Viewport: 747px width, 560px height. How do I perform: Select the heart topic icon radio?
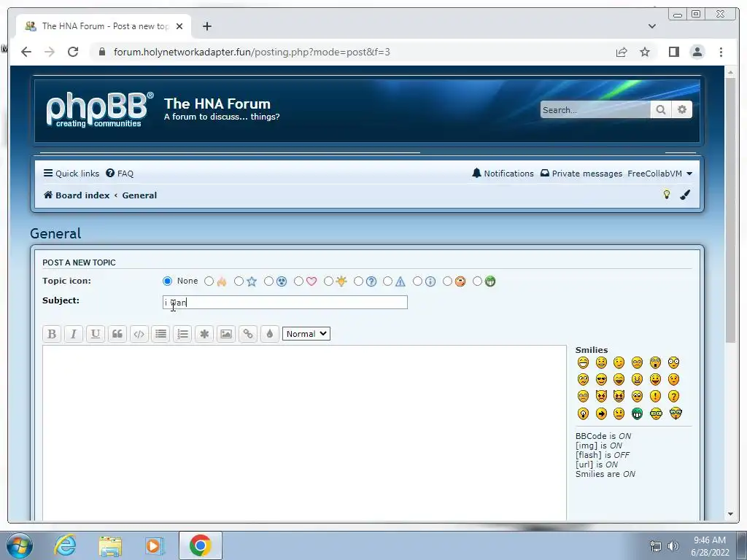click(x=298, y=281)
